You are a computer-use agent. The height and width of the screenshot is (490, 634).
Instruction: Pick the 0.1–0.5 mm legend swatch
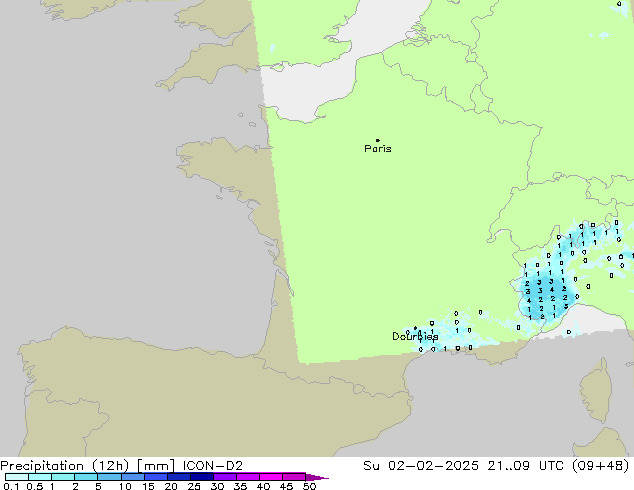click(17, 477)
